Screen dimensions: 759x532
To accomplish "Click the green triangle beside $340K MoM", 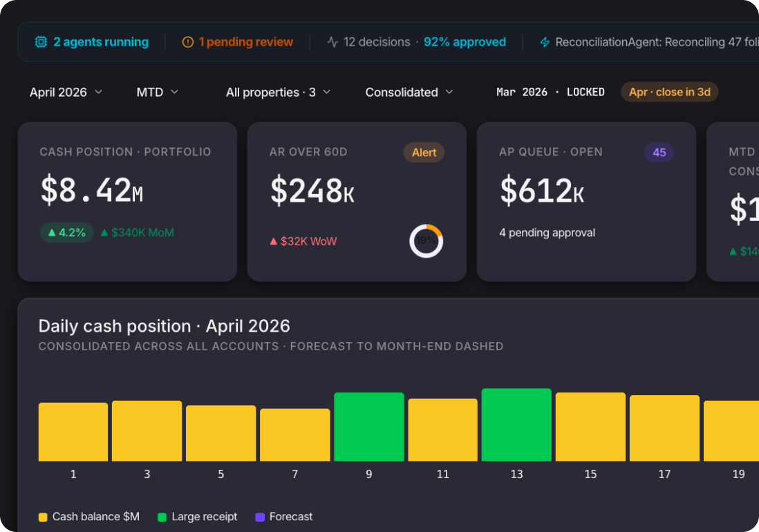I will 104,233.
